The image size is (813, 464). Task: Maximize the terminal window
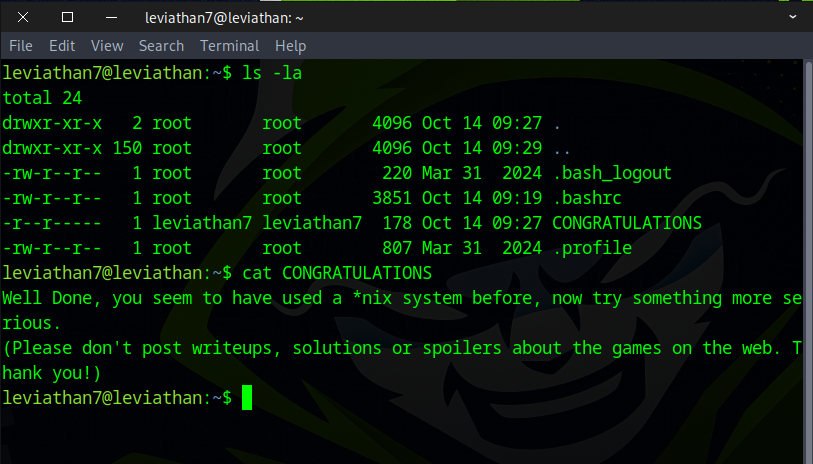[x=67, y=17]
